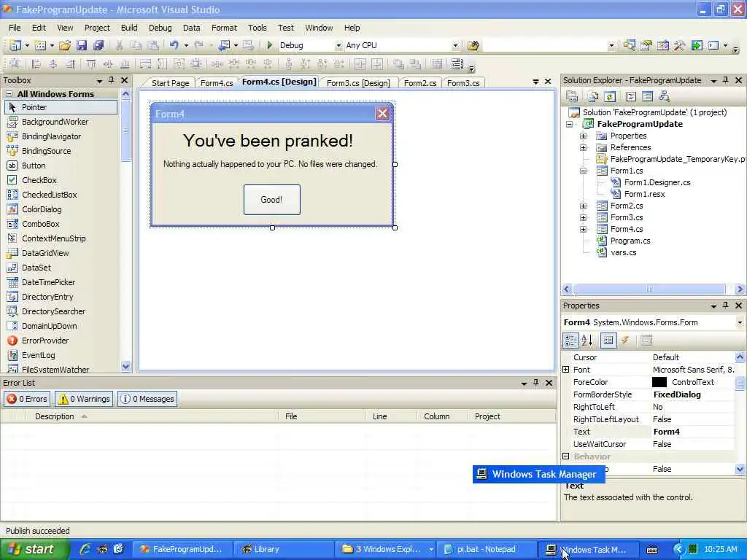This screenshot has width=747, height=560.
Task: Open the Debug configuration dropdown
Action: pos(338,45)
